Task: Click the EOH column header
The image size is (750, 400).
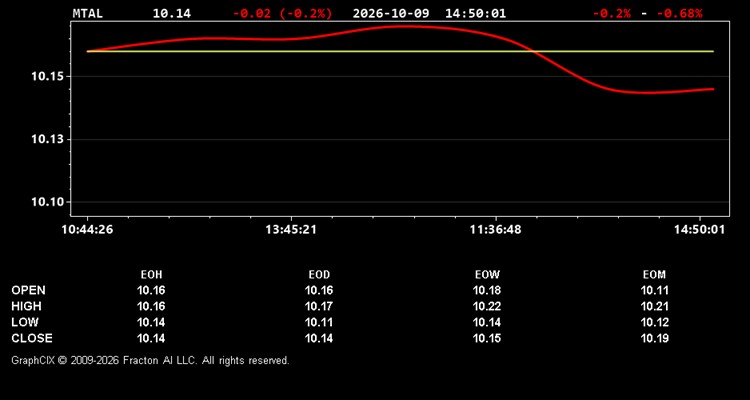Action: click(151, 275)
